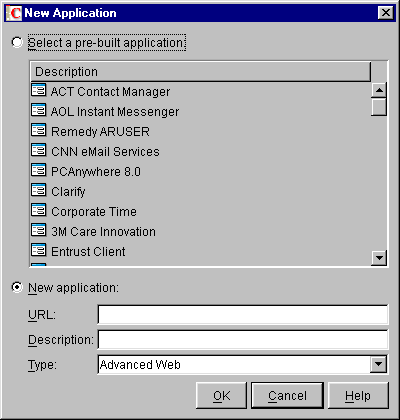The height and width of the screenshot is (420, 400).
Task: Close the New Application dialog
Action: coord(386,13)
